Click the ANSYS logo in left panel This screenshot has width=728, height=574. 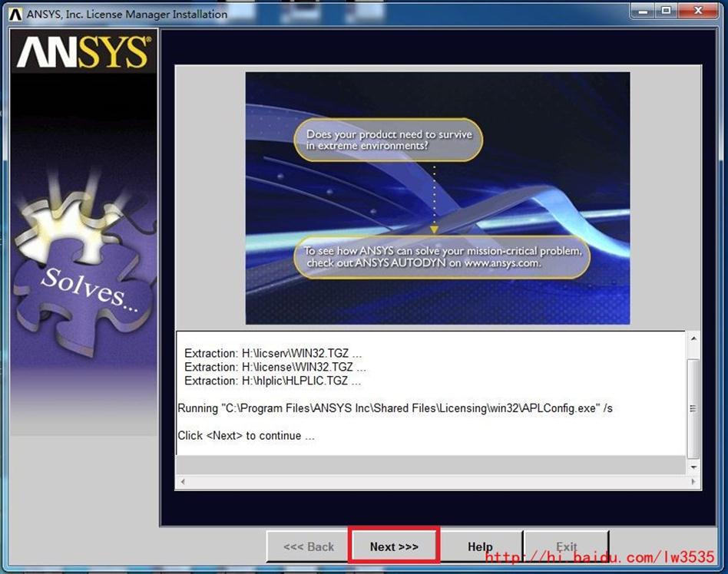[x=84, y=51]
